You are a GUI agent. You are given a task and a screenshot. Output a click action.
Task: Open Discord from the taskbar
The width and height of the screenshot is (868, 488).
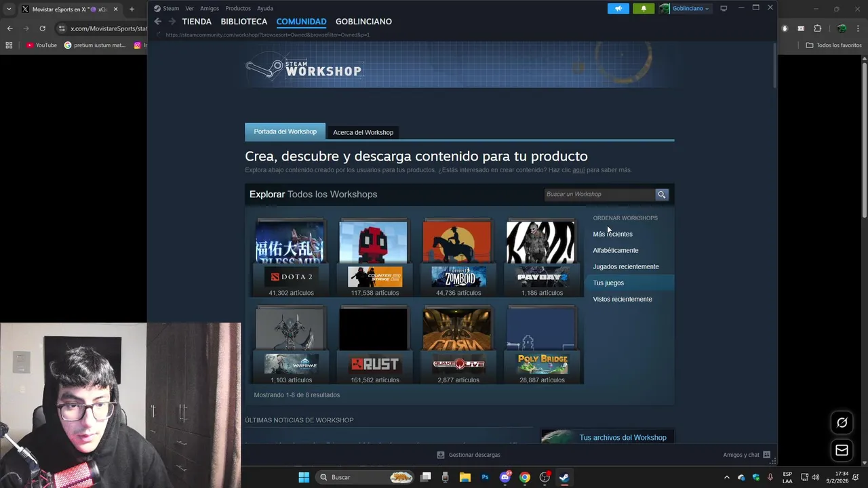coord(505,477)
